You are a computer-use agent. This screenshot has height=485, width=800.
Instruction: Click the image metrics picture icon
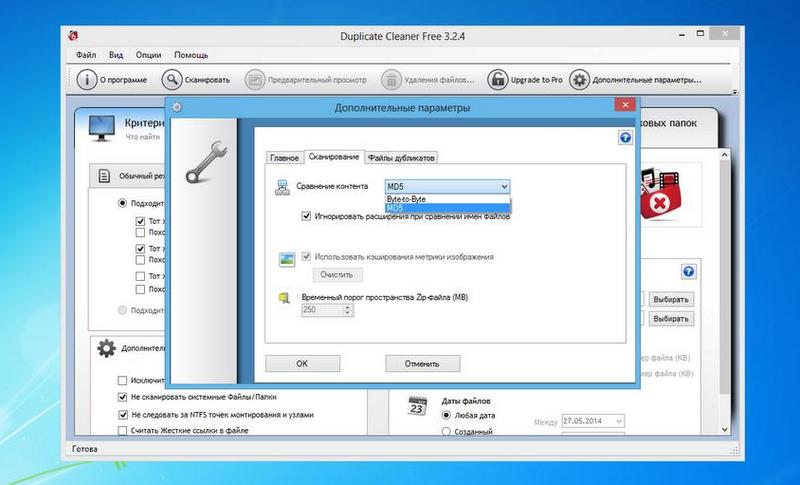(x=287, y=259)
